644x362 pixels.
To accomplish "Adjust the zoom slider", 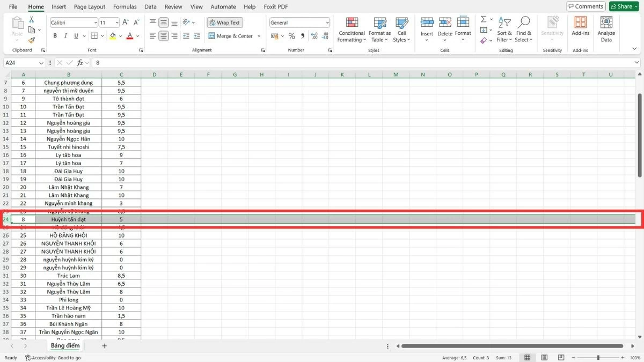I will pos(597,357).
